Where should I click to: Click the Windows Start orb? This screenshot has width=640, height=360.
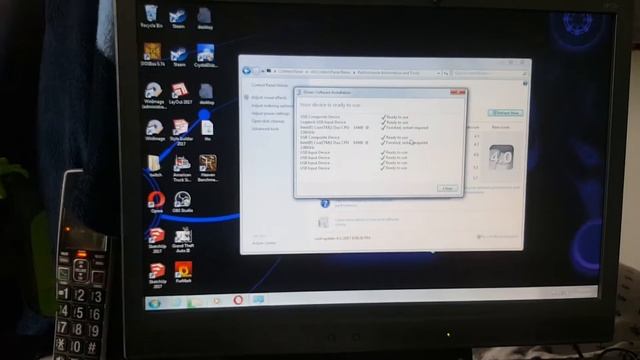coord(154,303)
